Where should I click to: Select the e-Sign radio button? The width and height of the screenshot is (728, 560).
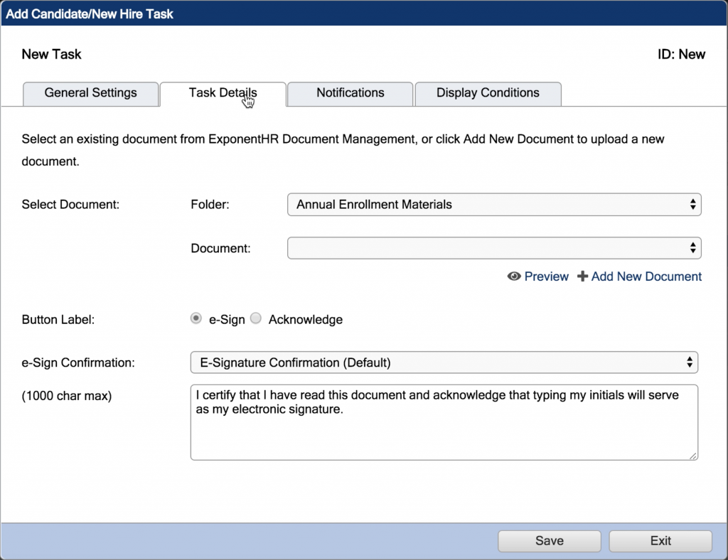(196, 318)
